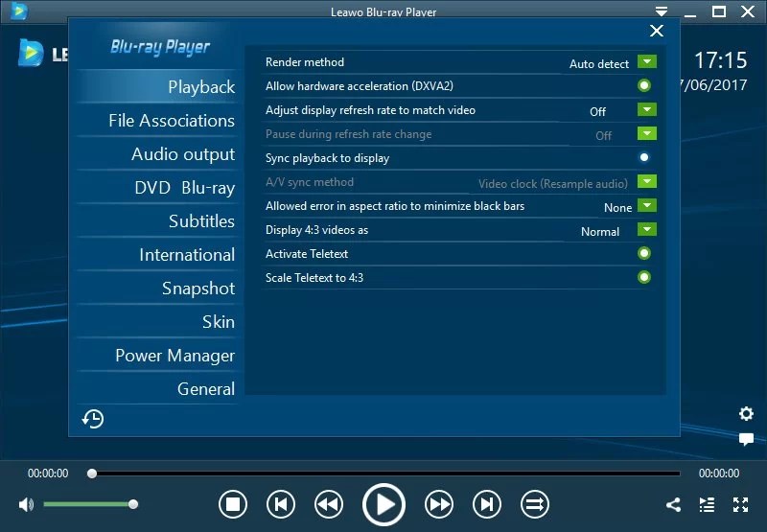Open DVD Blu-ray settings
767x532 pixels.
tap(157, 188)
